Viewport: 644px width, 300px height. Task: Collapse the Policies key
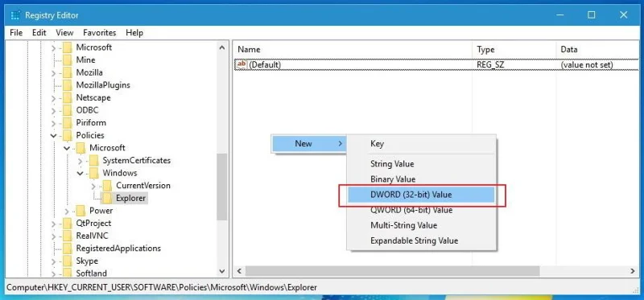(x=53, y=135)
